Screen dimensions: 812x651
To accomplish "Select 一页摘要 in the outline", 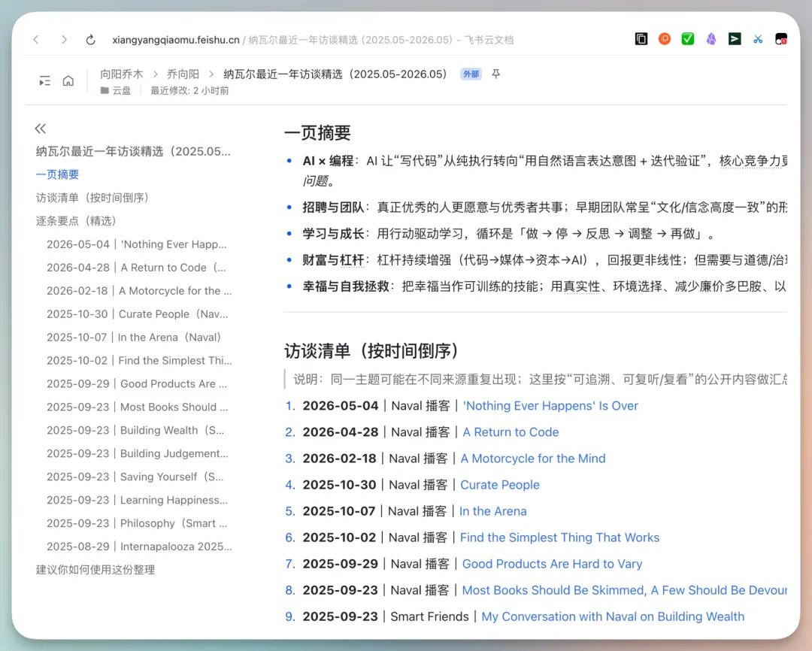I will pyautogui.click(x=57, y=174).
